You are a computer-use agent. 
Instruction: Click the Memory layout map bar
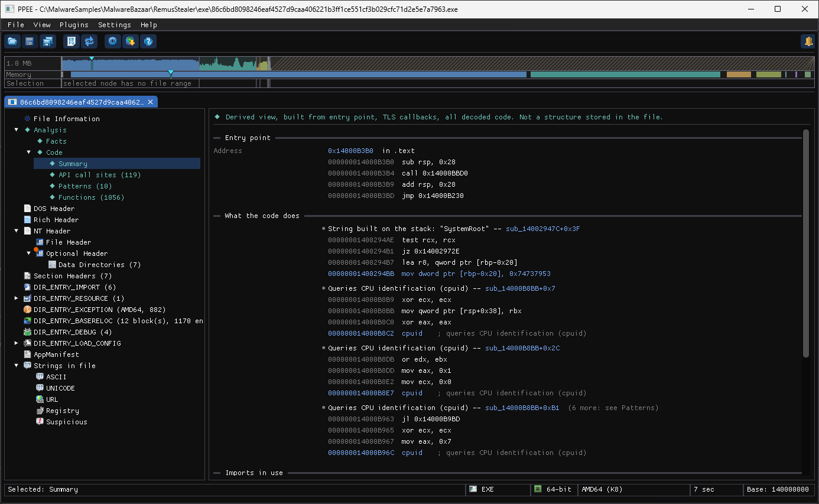[437, 74]
